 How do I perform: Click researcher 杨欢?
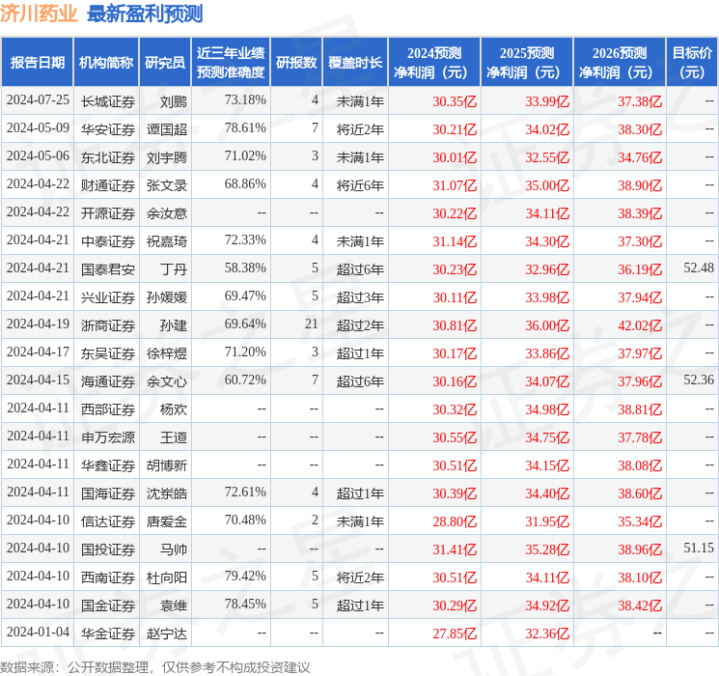173,410
